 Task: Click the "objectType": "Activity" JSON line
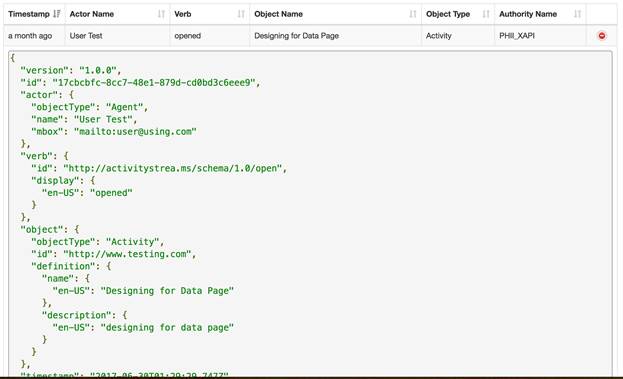pos(97,242)
